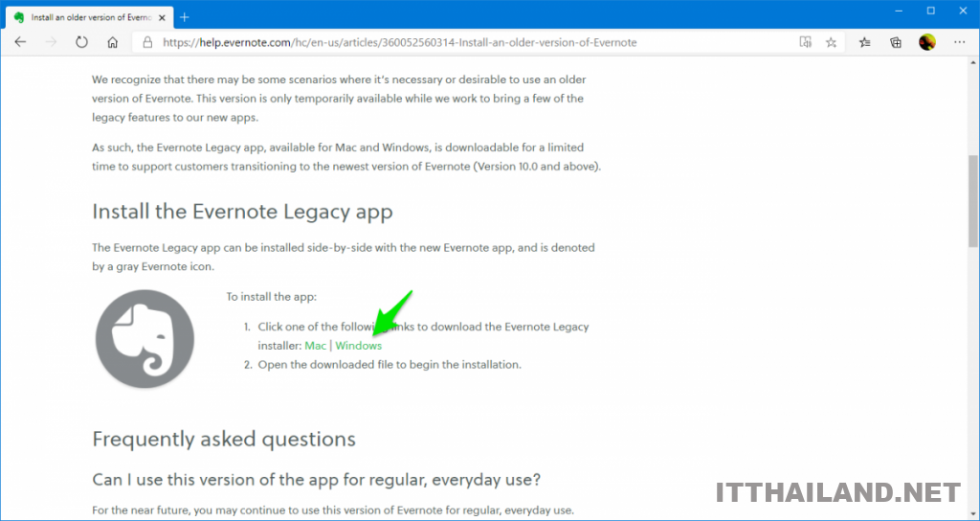The height and width of the screenshot is (521, 980).
Task: Open the browser home page
Action: 113,42
